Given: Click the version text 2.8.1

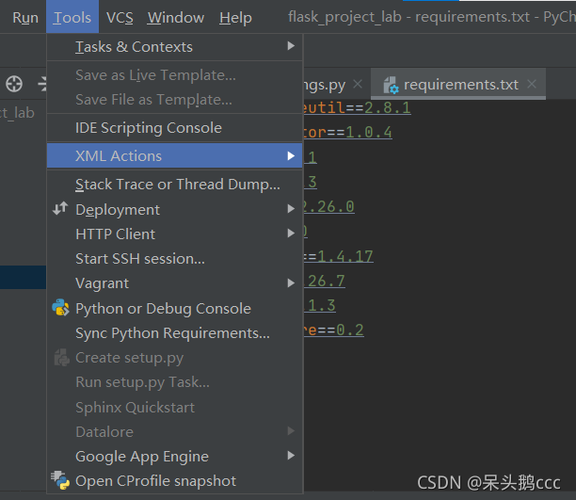Looking at the screenshot, I should tap(387, 108).
